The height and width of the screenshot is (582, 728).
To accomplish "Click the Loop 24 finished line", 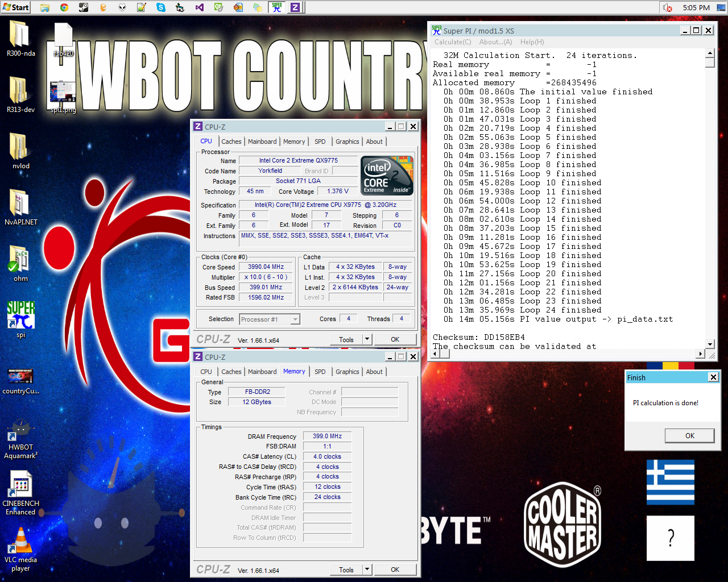I will click(x=522, y=310).
